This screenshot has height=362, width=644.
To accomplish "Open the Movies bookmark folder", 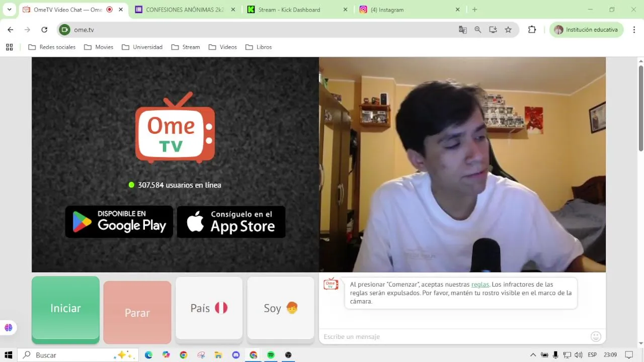I will [x=99, y=47].
